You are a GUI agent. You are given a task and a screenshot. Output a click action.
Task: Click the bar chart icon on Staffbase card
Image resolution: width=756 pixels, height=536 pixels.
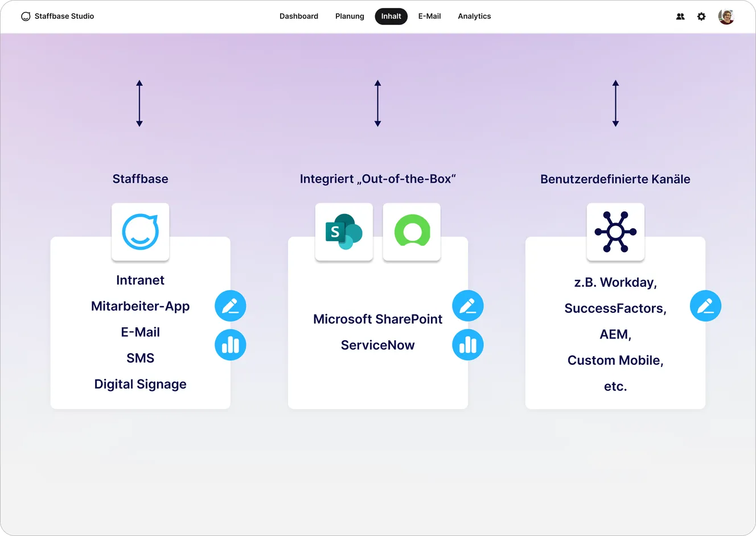[x=231, y=345]
